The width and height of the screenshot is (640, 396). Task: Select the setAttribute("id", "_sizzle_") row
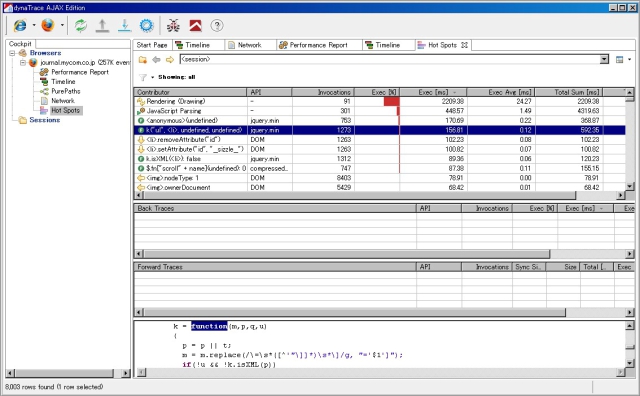[380, 149]
